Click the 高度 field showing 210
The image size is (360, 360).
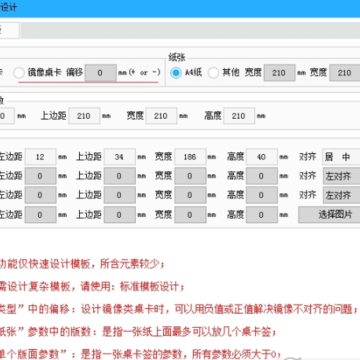pos(239,116)
